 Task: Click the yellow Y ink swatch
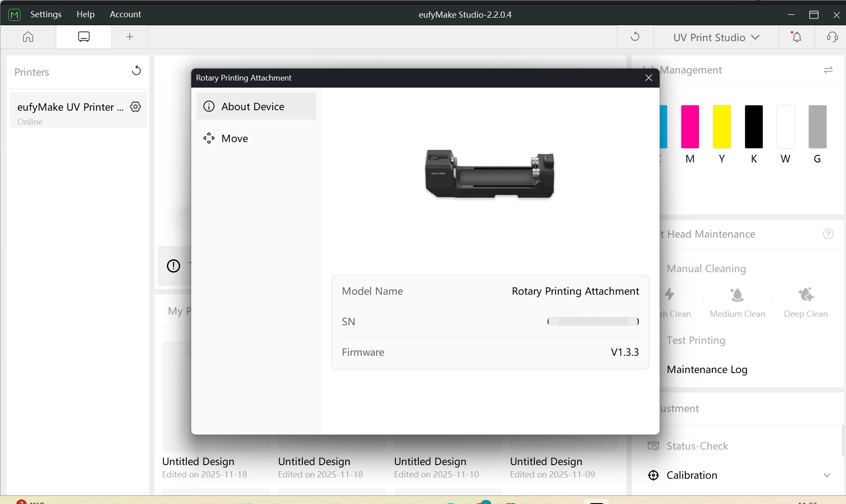(722, 127)
